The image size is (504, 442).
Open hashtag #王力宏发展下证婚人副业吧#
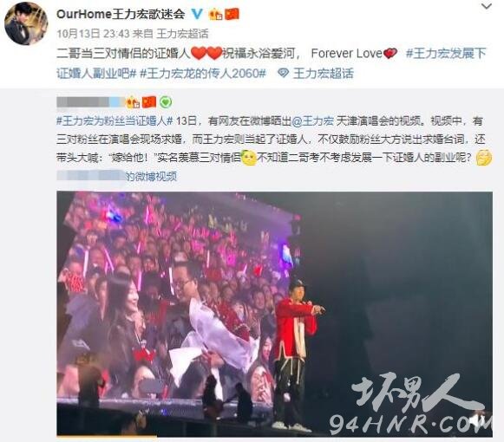point(272,63)
